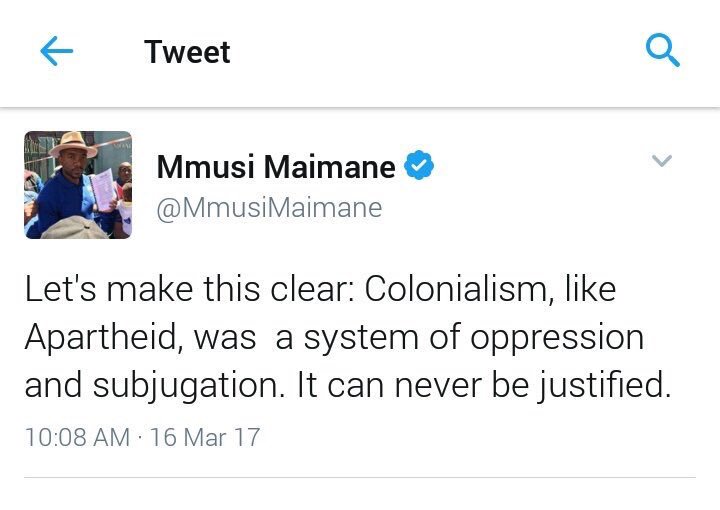Viewport: 720px width, 510px height.
Task: Tap the hat in the profile picture
Action: pos(73,144)
